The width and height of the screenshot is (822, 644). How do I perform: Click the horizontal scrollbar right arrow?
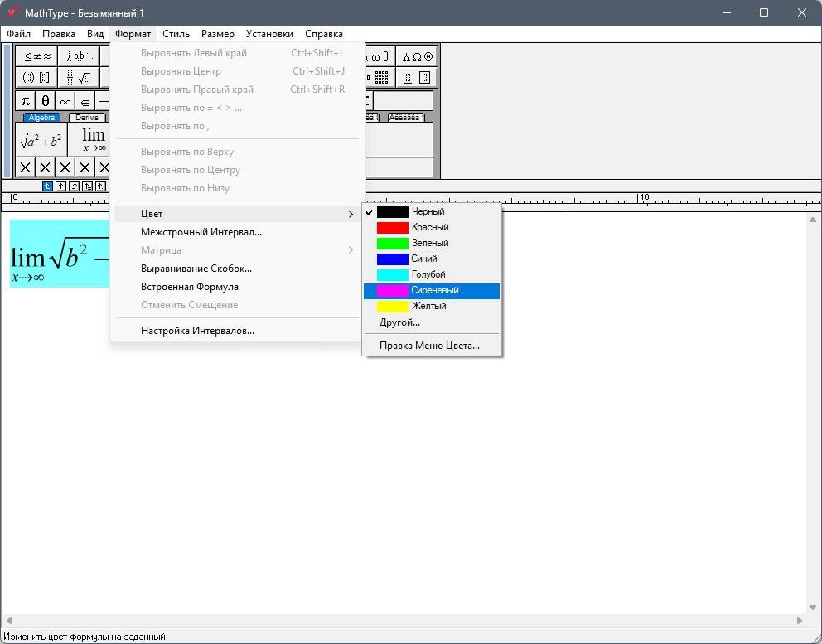[x=800, y=621]
